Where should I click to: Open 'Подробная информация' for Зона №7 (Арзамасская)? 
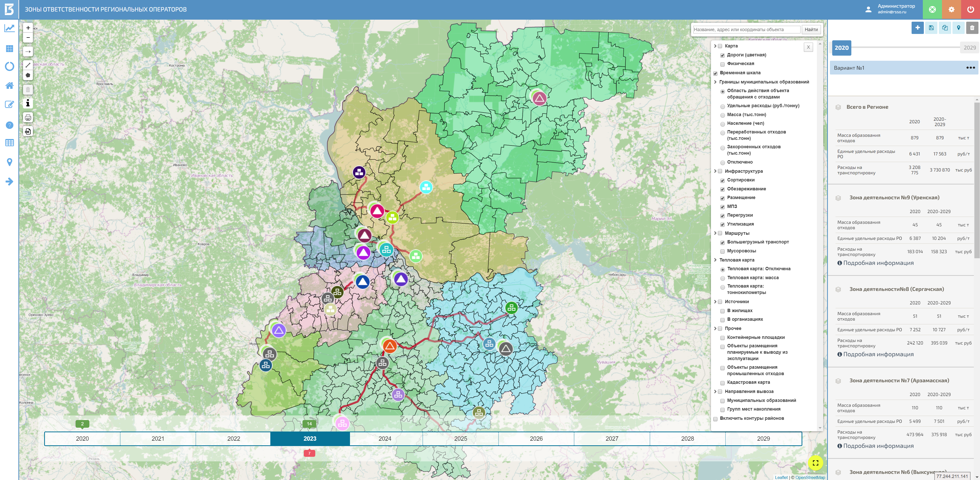(875, 446)
